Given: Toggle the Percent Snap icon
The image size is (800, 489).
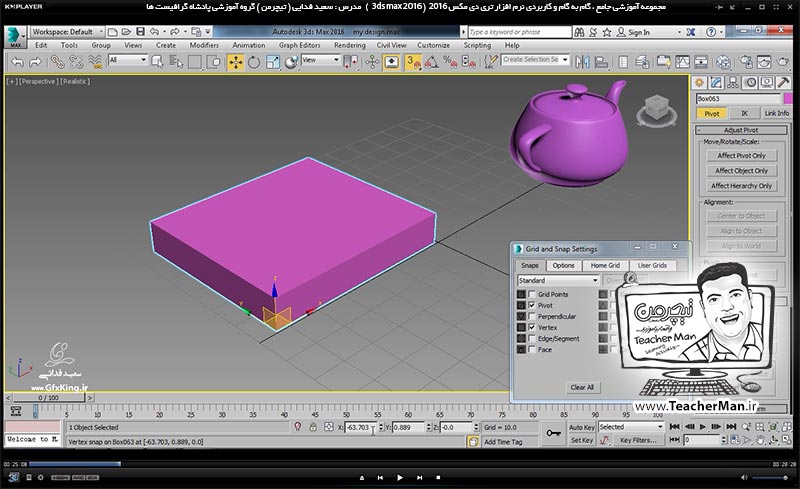Looking at the screenshot, I should click(450, 62).
